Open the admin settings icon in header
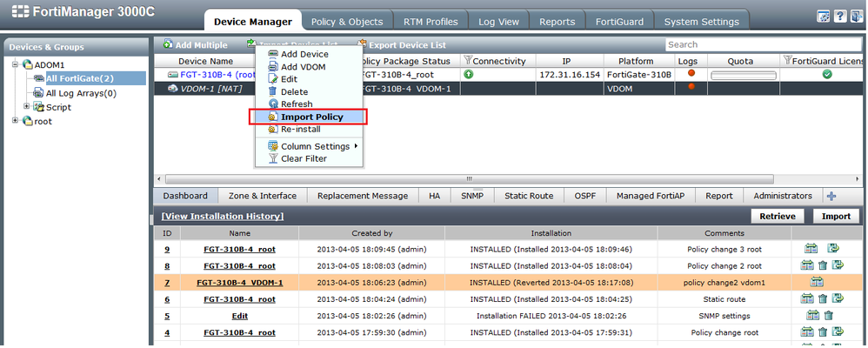 point(823,17)
